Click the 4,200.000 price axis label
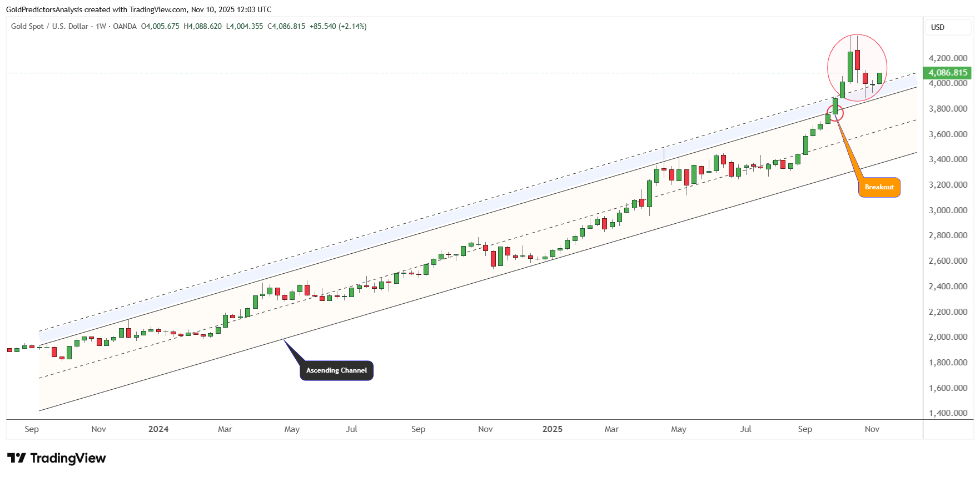This screenshot has height=477, width=980. (947, 58)
